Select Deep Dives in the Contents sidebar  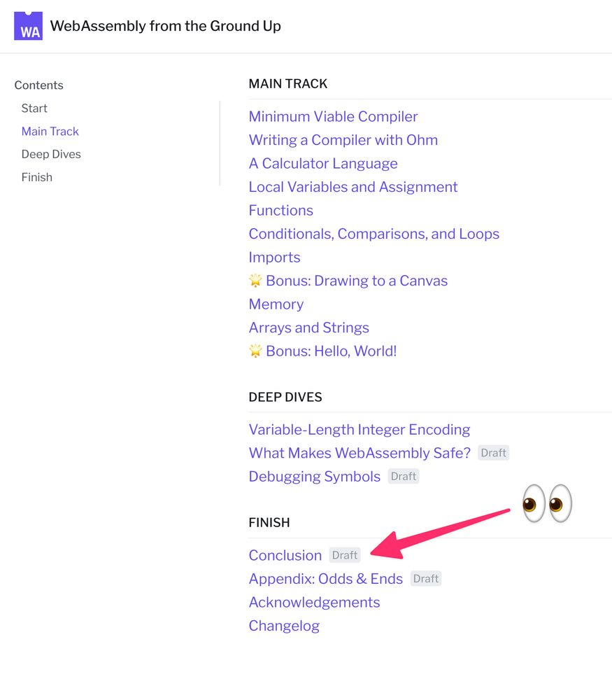[51, 154]
